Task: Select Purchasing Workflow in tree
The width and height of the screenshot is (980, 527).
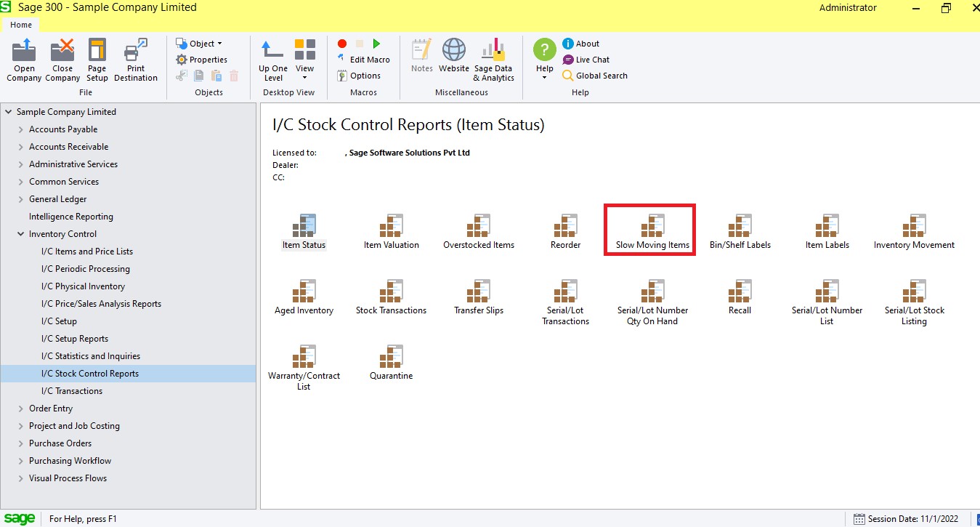Action: click(70, 461)
